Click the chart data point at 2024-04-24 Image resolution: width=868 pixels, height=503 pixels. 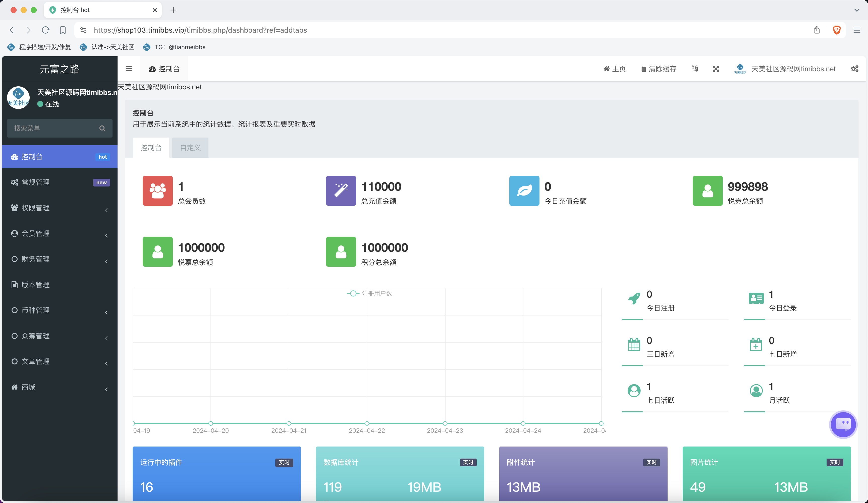(523, 423)
